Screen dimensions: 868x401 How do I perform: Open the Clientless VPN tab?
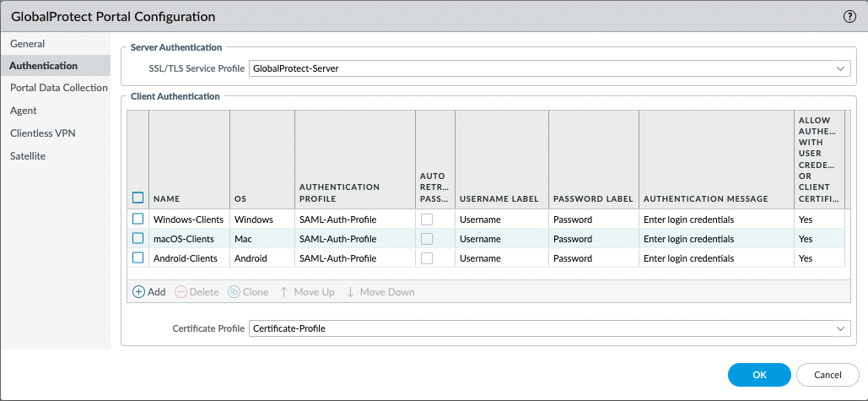click(x=44, y=133)
